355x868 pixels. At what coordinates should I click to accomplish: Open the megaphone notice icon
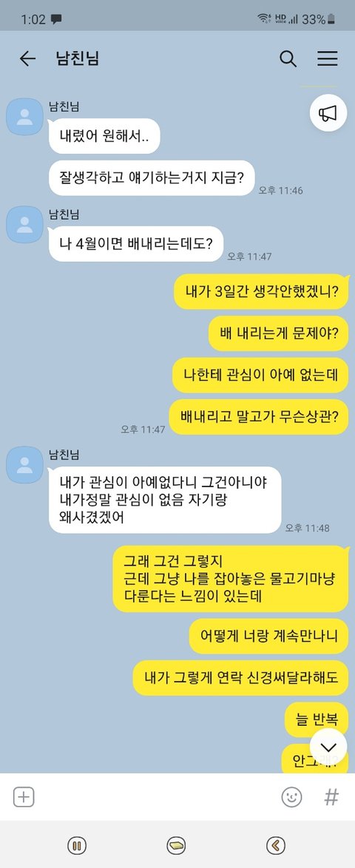(328, 113)
